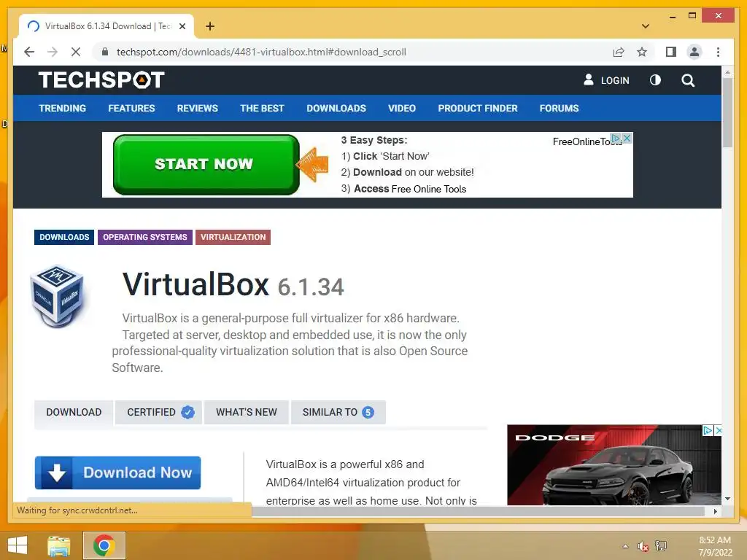Toggle dark mode contrast icon
The image size is (747, 560).
point(655,80)
